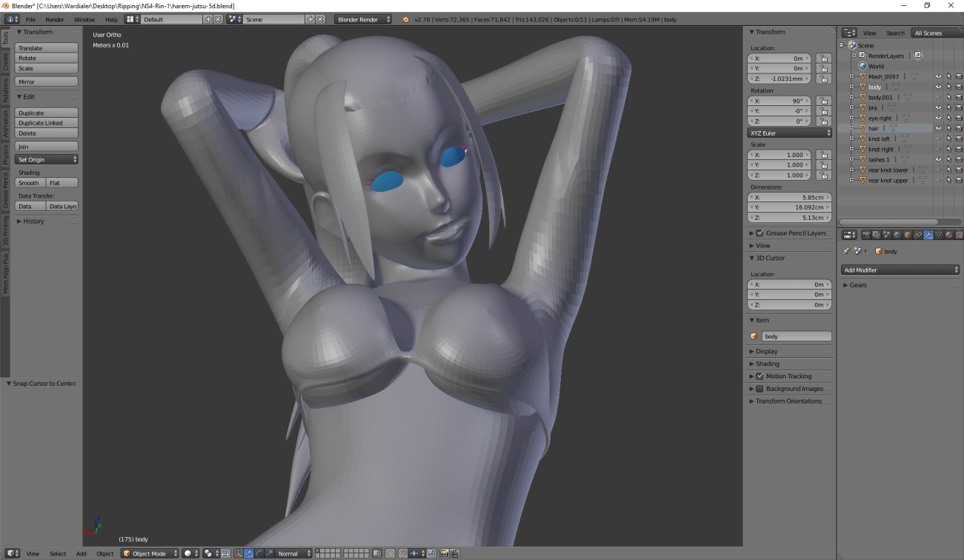This screenshot has height=560, width=964.
Task: Click the Mirror button
Action: pyautogui.click(x=47, y=81)
